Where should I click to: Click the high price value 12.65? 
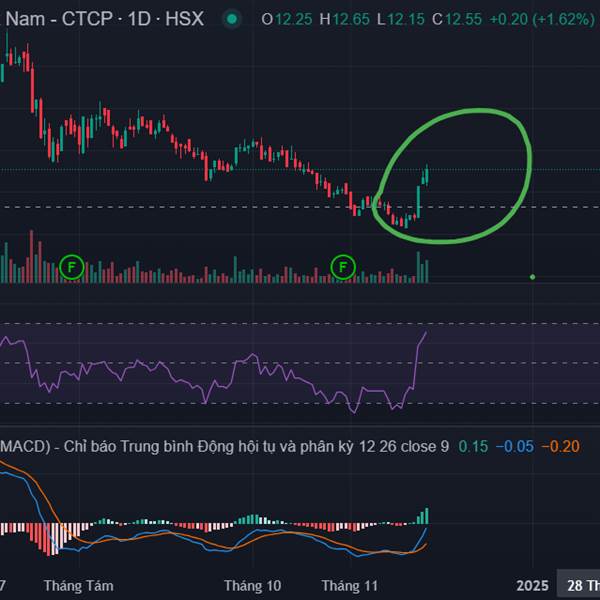351,19
